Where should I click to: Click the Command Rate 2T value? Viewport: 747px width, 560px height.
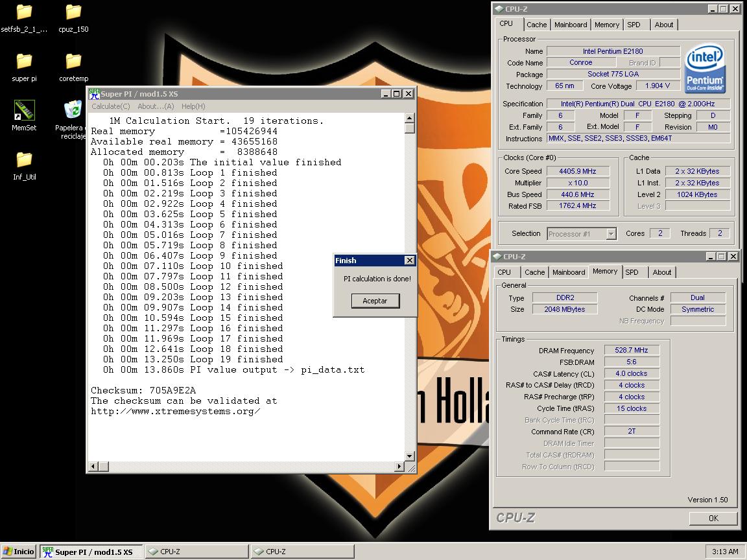coord(631,432)
